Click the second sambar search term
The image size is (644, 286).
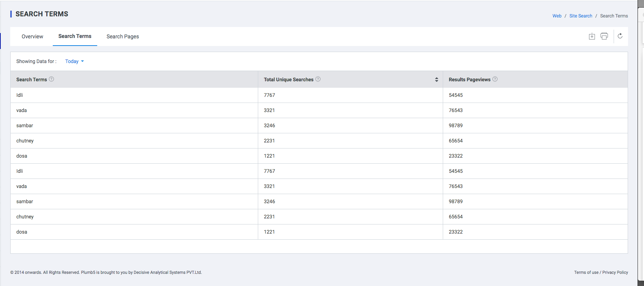point(25,201)
